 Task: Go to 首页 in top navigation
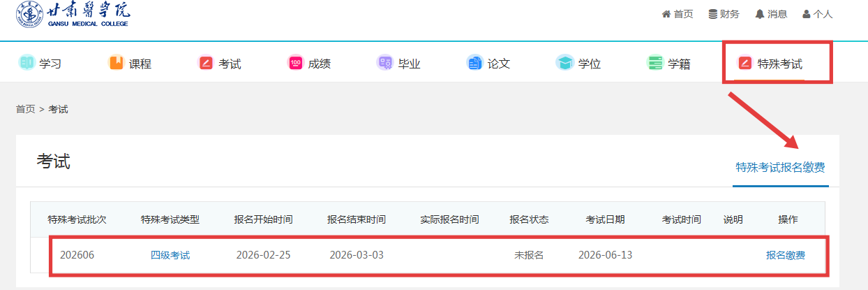point(678,14)
